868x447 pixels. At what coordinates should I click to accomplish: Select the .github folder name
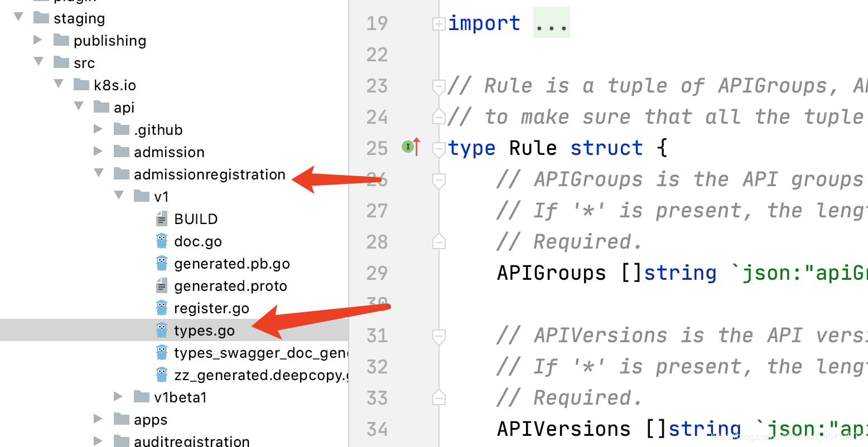(158, 130)
